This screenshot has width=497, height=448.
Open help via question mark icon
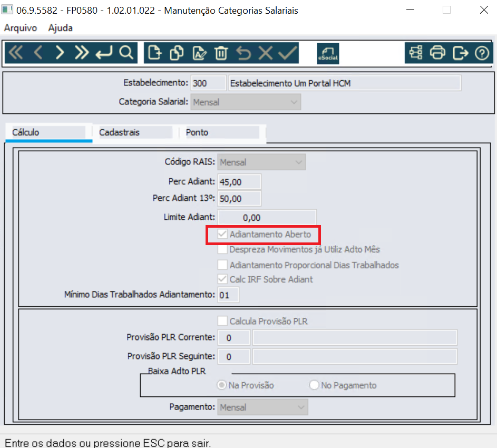(482, 53)
